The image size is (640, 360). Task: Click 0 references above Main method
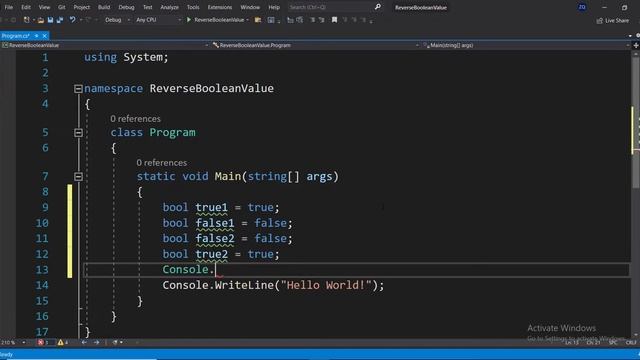162,162
